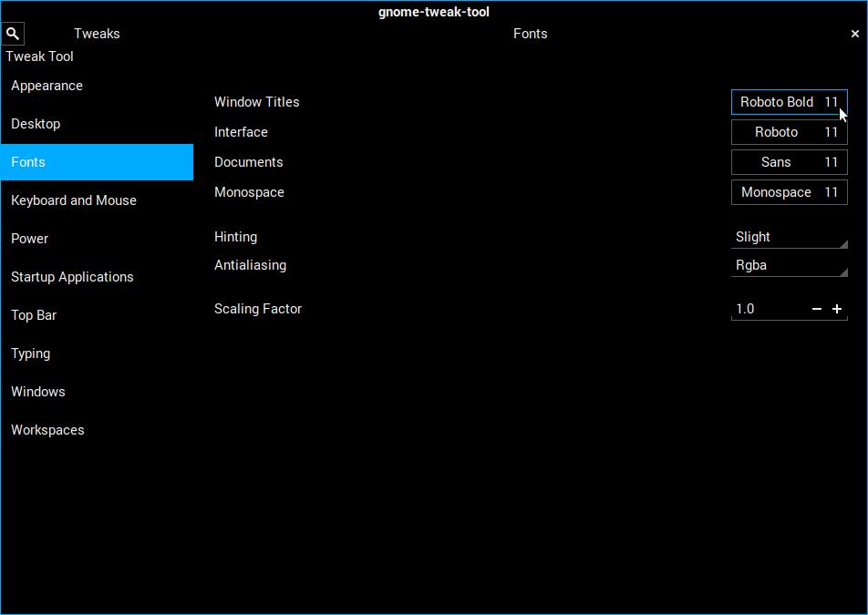Viewport: 868px width, 615px height.
Task: Switch to the Typing section
Action: (31, 354)
